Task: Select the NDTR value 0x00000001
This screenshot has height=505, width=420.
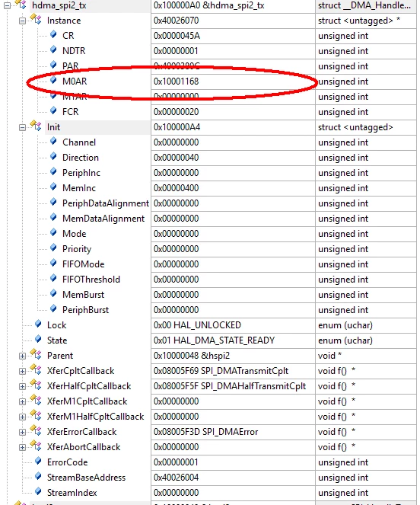Action: click(x=176, y=51)
